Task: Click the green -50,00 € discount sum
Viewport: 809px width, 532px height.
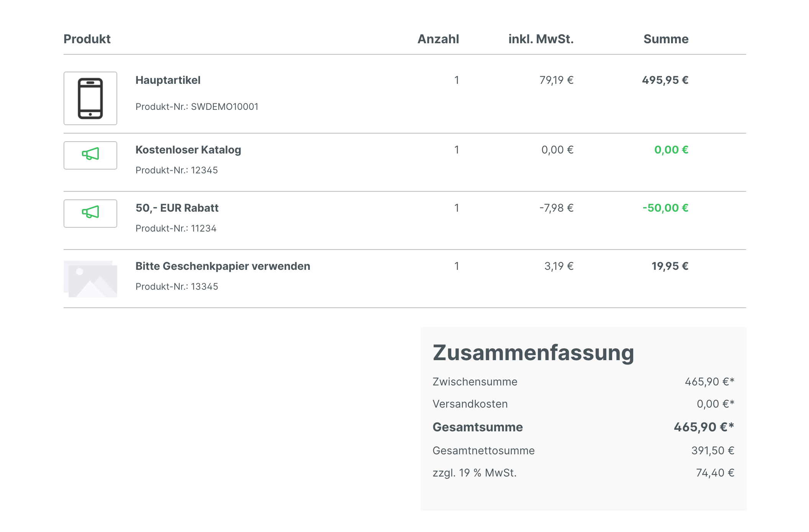Action: (665, 208)
